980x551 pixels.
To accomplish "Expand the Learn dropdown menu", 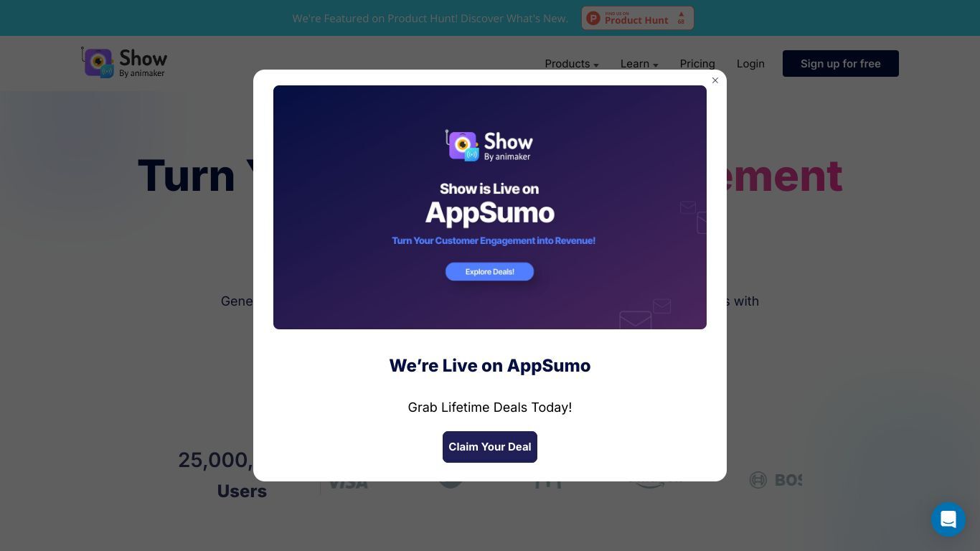I will (x=639, y=64).
